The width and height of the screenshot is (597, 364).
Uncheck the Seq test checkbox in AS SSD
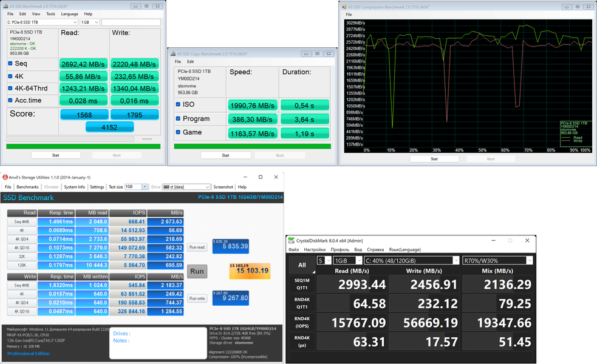(x=10, y=63)
